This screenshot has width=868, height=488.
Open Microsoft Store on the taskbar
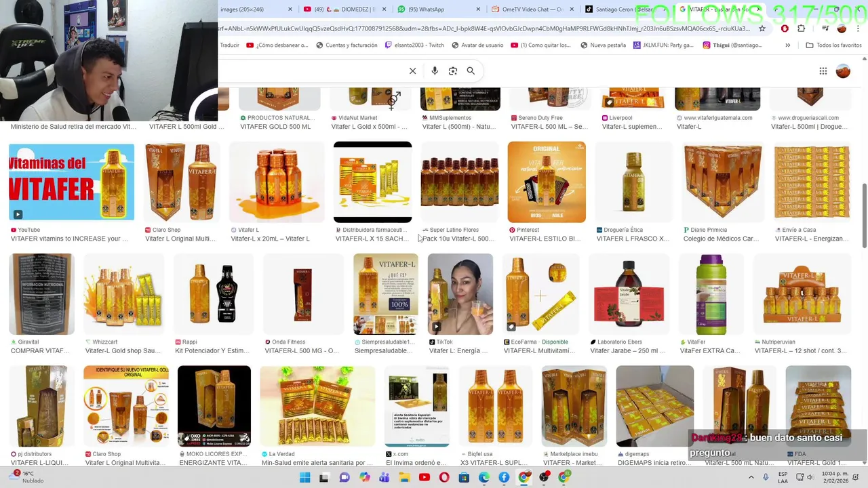[x=465, y=477]
